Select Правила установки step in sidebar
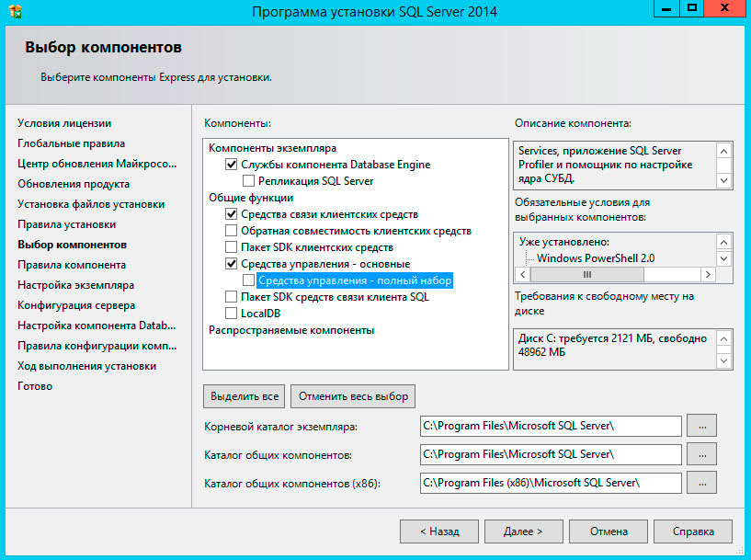 point(66,224)
